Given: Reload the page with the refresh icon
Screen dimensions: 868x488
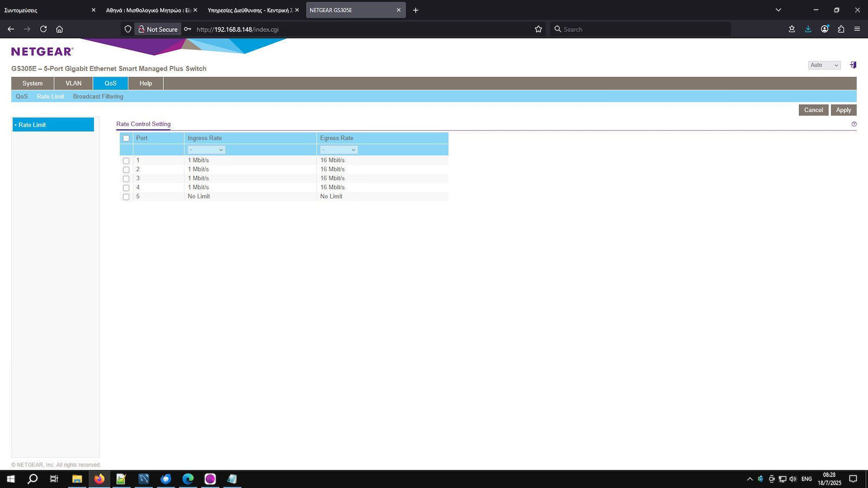Looking at the screenshot, I should click(x=43, y=29).
